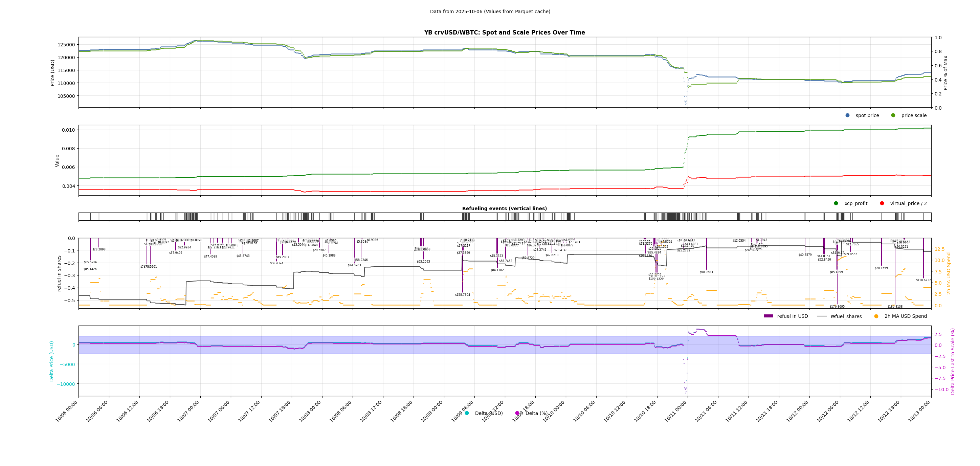
Task: Click the red virtual_price / 2 legend dot
Action: [x=882, y=203]
